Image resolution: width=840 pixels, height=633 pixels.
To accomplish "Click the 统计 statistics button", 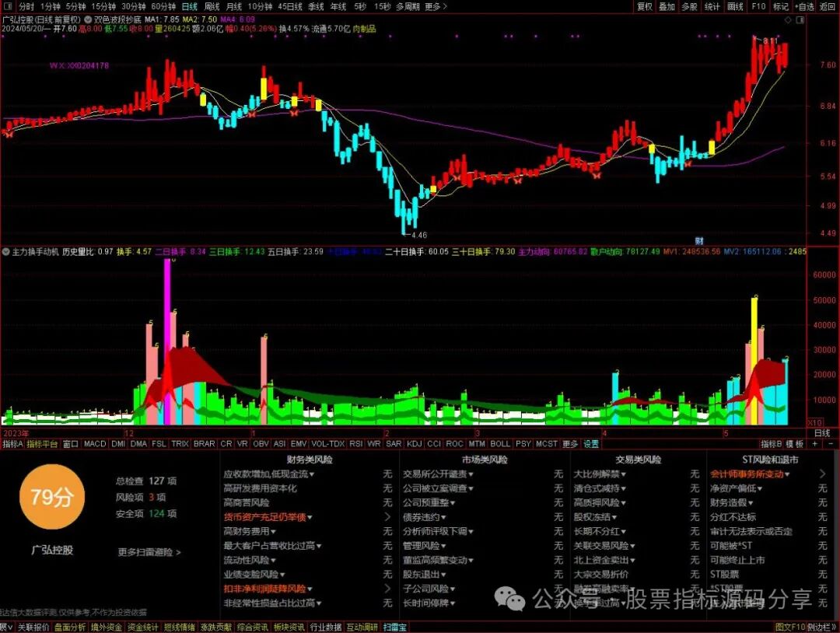I will pyautogui.click(x=712, y=6).
